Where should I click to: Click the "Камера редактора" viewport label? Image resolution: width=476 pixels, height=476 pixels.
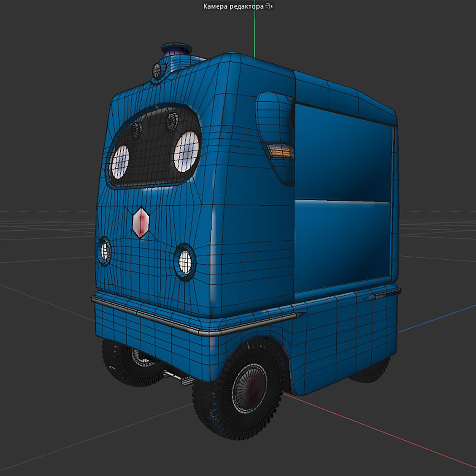pyautogui.click(x=233, y=6)
